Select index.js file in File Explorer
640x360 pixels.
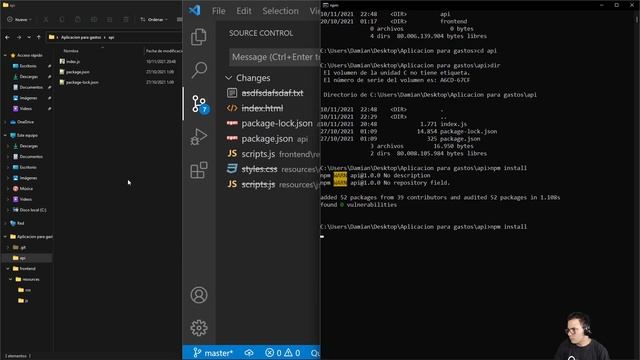point(70,62)
